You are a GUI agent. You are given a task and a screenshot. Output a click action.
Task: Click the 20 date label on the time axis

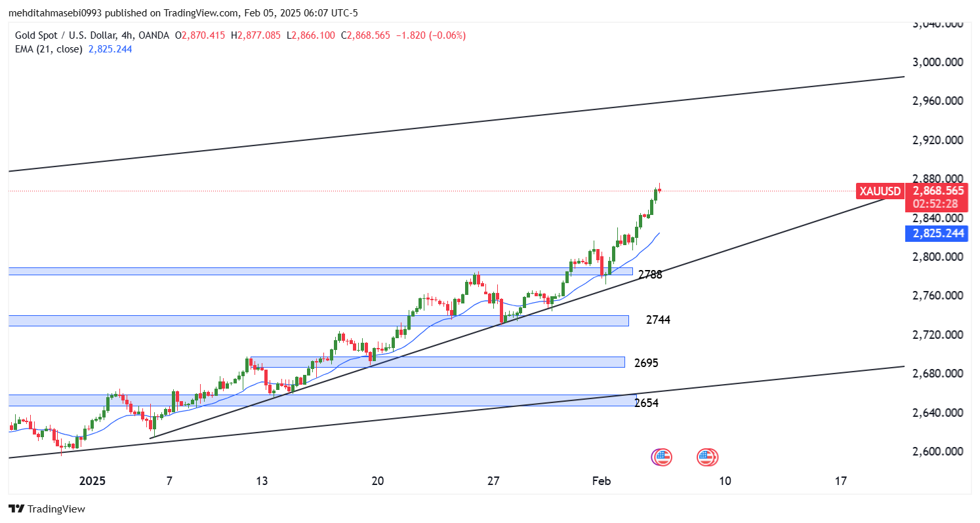[378, 481]
